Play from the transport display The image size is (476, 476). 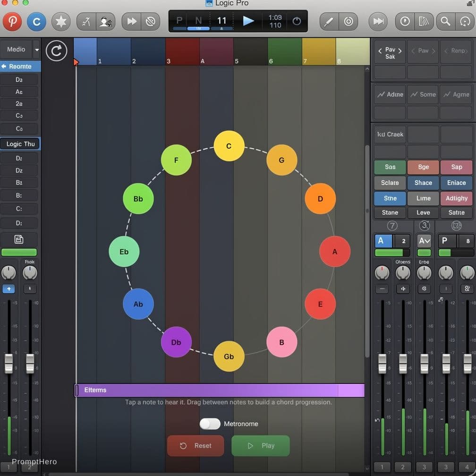click(x=248, y=21)
